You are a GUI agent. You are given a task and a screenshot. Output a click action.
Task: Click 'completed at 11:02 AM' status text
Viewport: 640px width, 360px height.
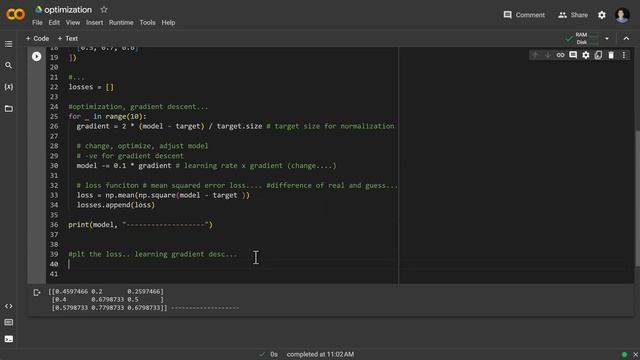pyautogui.click(x=320, y=354)
